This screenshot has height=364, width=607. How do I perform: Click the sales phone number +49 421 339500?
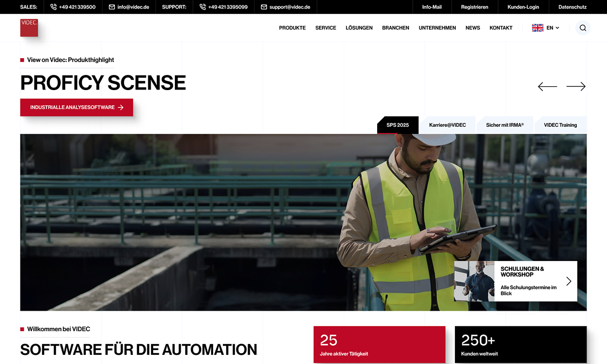(x=73, y=7)
